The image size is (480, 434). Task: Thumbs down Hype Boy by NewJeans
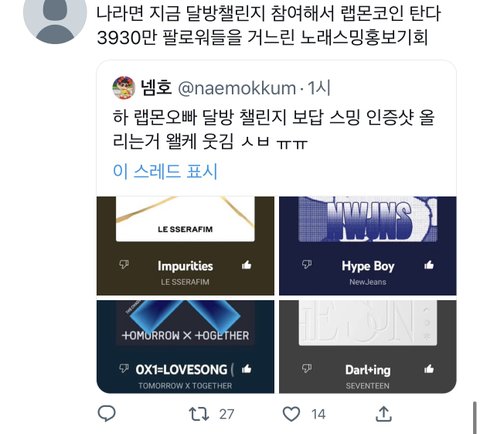[x=307, y=265]
